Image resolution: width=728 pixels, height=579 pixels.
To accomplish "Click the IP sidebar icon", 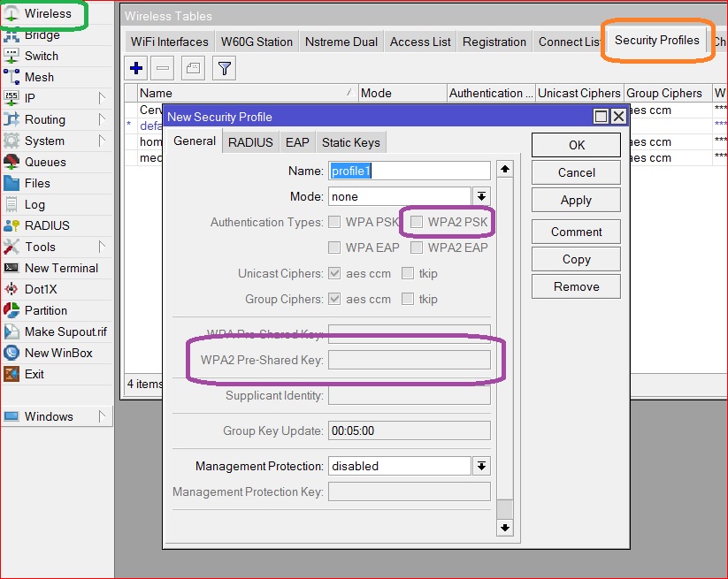I will (11, 98).
